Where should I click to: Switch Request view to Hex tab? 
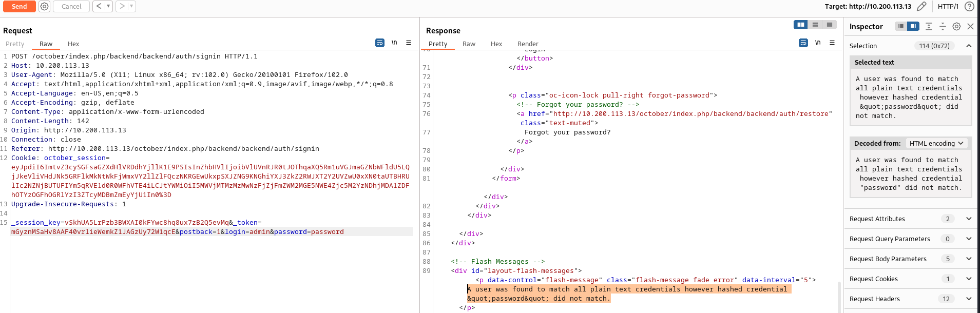73,44
